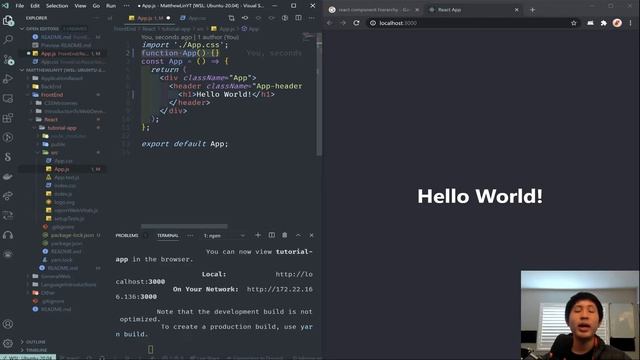Open the browser profile avatar

click(x=617, y=23)
